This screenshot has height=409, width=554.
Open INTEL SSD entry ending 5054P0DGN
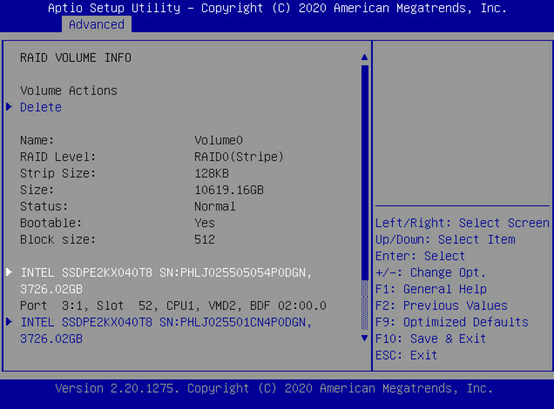point(166,281)
